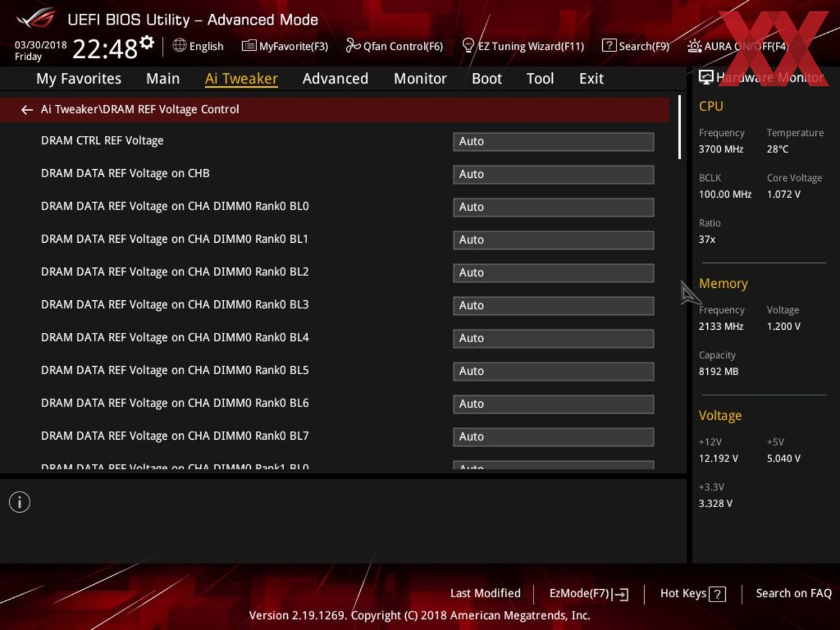The height and width of the screenshot is (630, 840).
Task: Click the Core Voltage 1.072 V value
Action: point(784,194)
